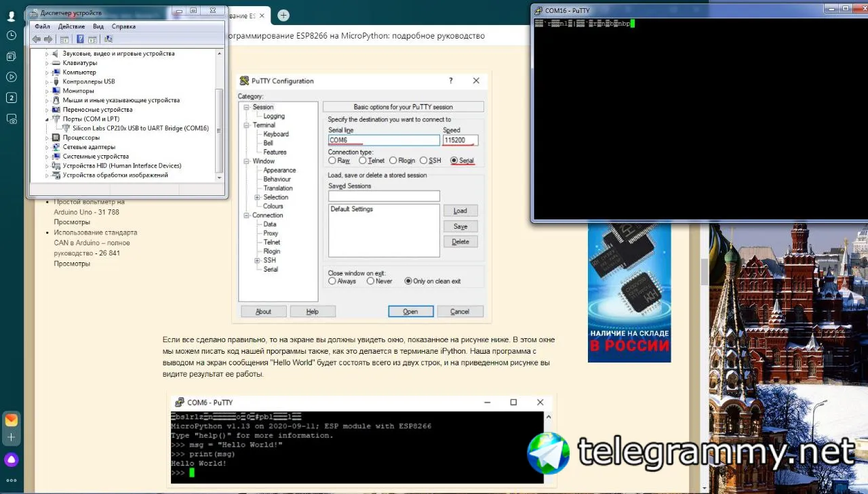Click the network adapter icon beside Сетевые адаптеры
This screenshot has height=494, width=868.
[x=56, y=147]
